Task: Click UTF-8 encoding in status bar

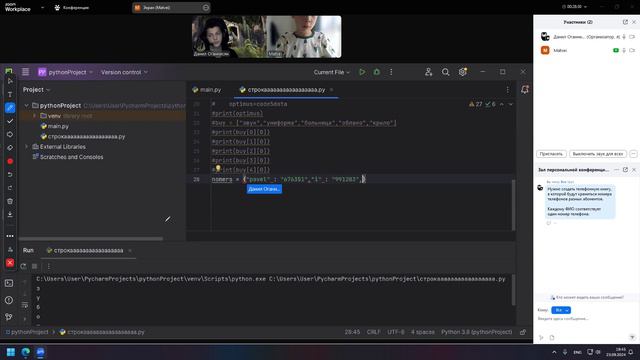Action: (396, 332)
